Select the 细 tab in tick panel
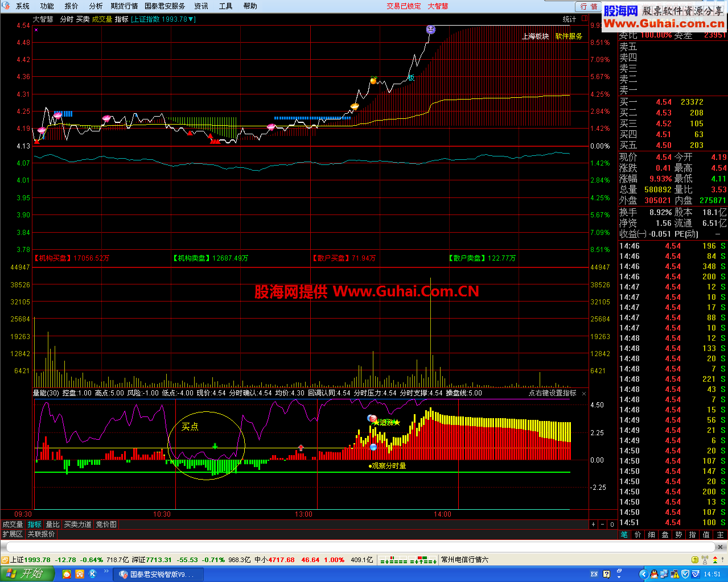728x582 pixels. point(652,535)
